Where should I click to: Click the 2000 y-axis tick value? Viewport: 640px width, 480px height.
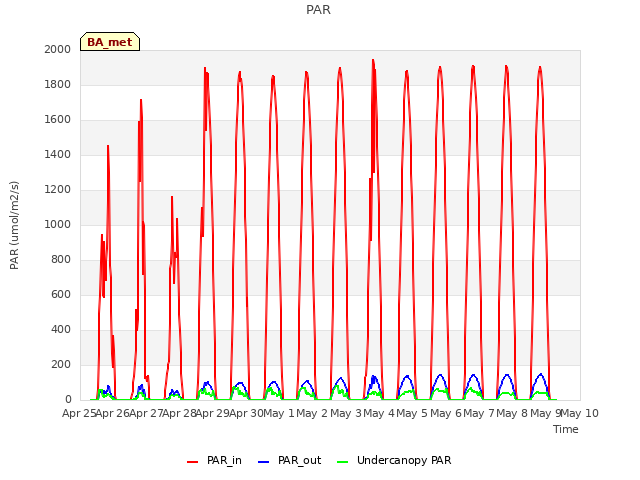point(58,49)
